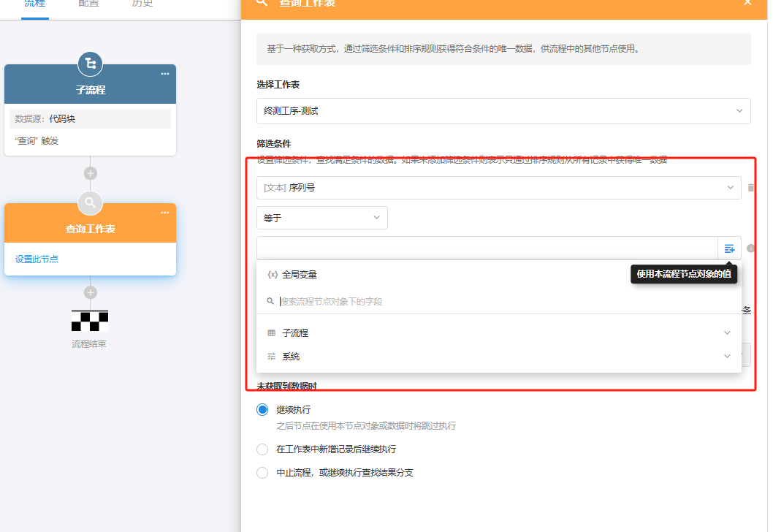Click the sub-process node branch icon
Viewport: 773px width, 532px height.
point(91,64)
